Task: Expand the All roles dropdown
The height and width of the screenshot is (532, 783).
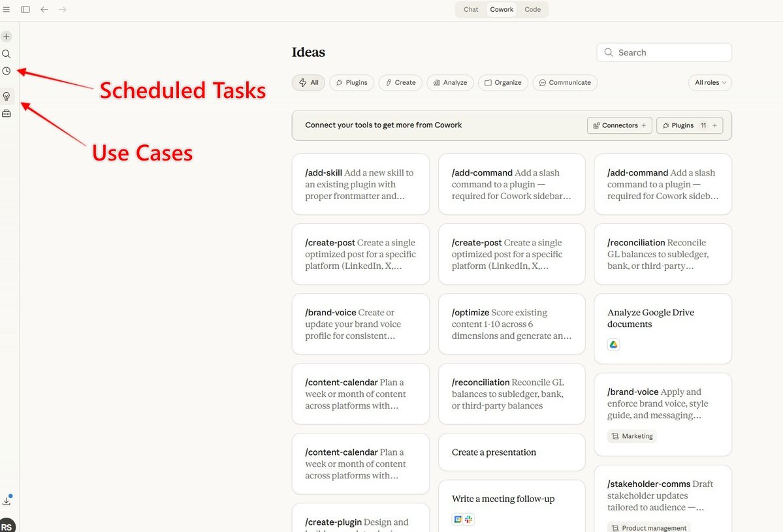Action: (710, 82)
